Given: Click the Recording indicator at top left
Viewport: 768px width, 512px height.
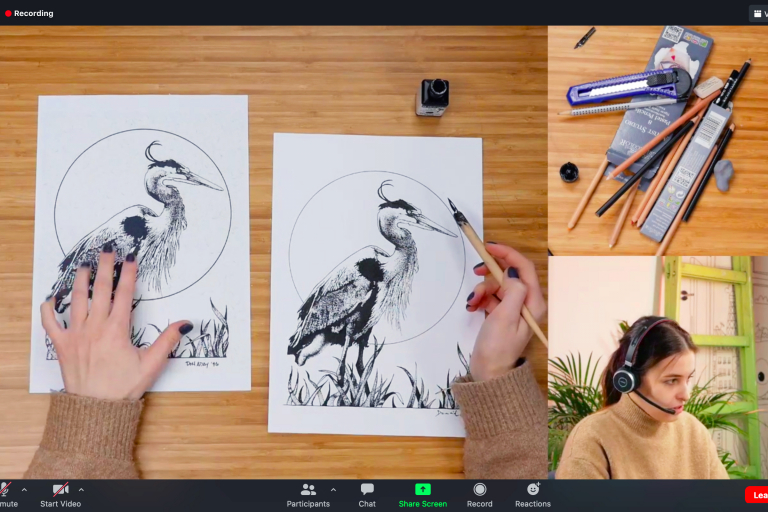Looking at the screenshot, I should click(x=29, y=13).
